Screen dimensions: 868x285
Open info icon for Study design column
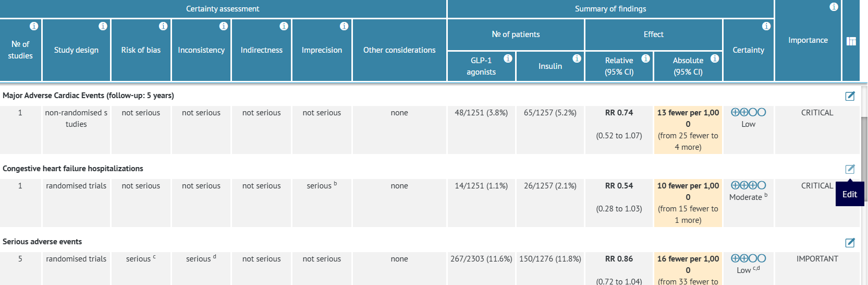(x=103, y=26)
